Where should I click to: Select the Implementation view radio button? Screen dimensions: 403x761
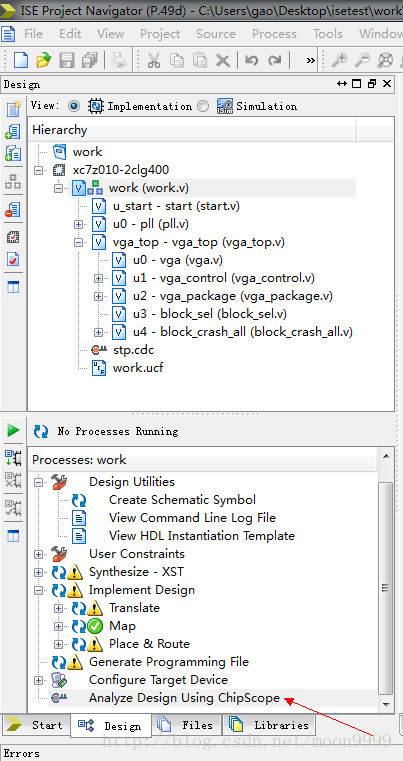point(74,106)
